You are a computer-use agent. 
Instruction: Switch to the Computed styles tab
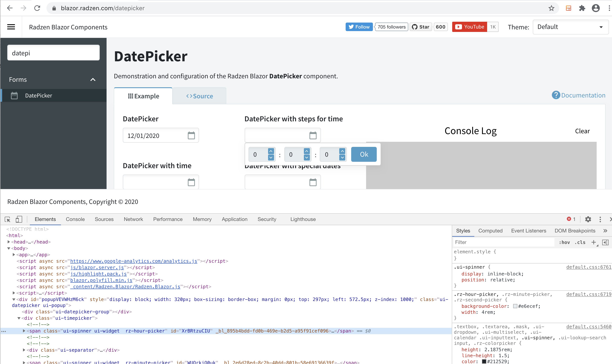[490, 231]
